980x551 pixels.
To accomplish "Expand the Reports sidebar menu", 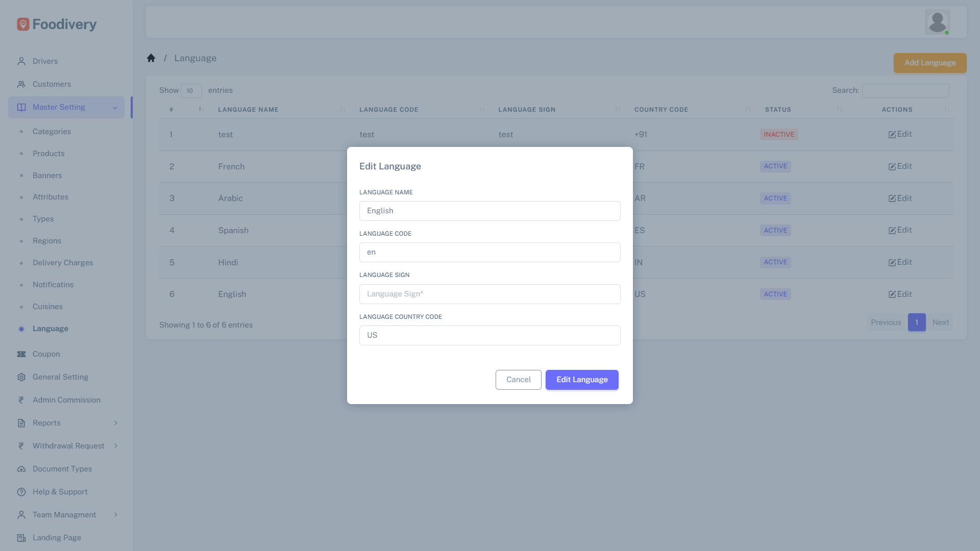I will (x=115, y=422).
